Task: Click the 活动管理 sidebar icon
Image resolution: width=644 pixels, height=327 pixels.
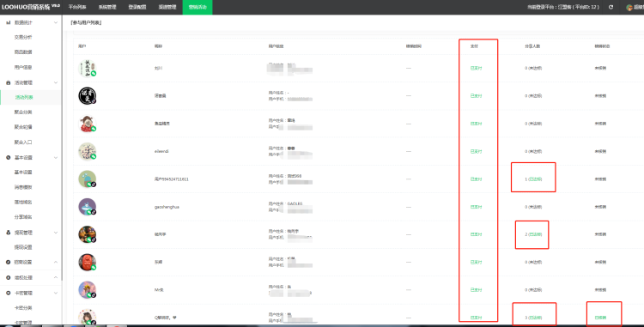Action: 8,82
